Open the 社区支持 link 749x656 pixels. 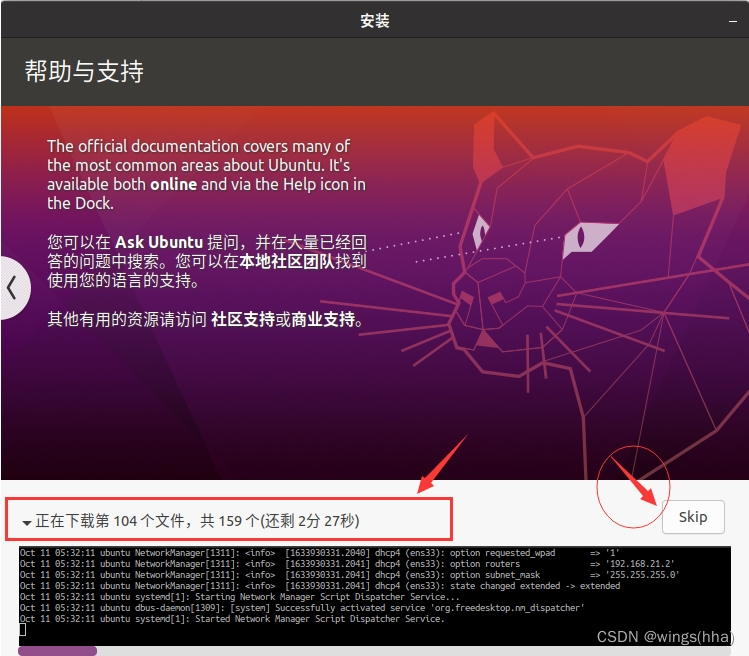(x=243, y=319)
